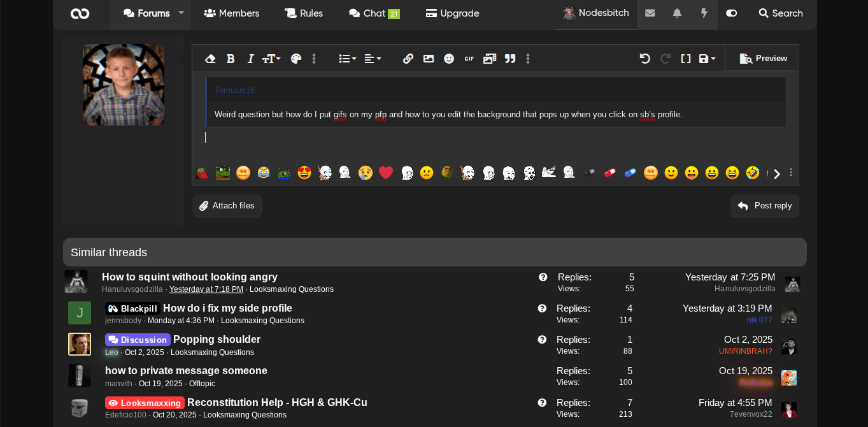The width and height of the screenshot is (868, 427).
Task: Insert a link using the chain icon
Action: pyautogui.click(x=408, y=59)
